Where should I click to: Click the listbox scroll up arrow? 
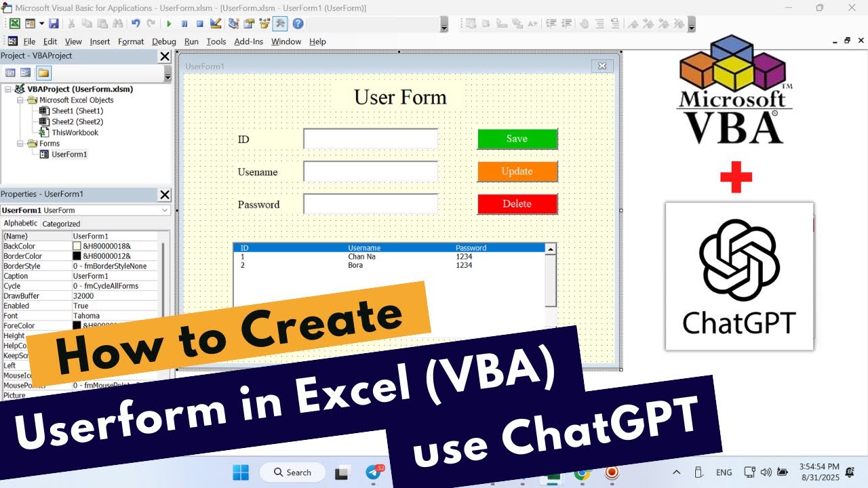pos(551,249)
